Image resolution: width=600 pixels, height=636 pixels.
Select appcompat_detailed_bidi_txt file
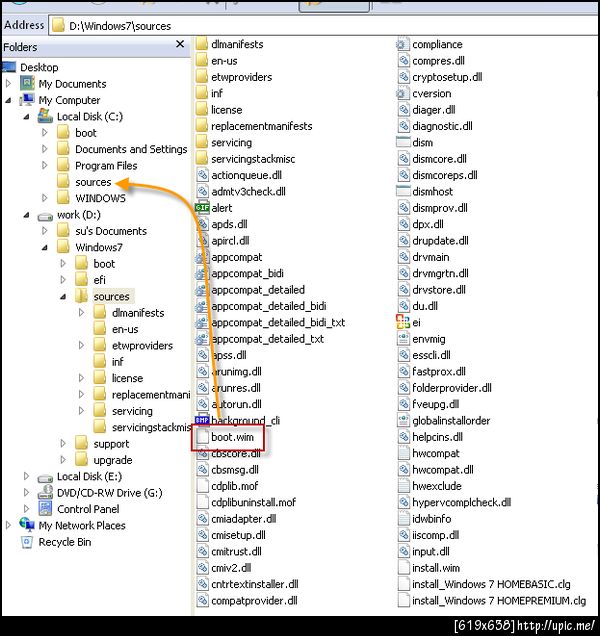point(278,322)
